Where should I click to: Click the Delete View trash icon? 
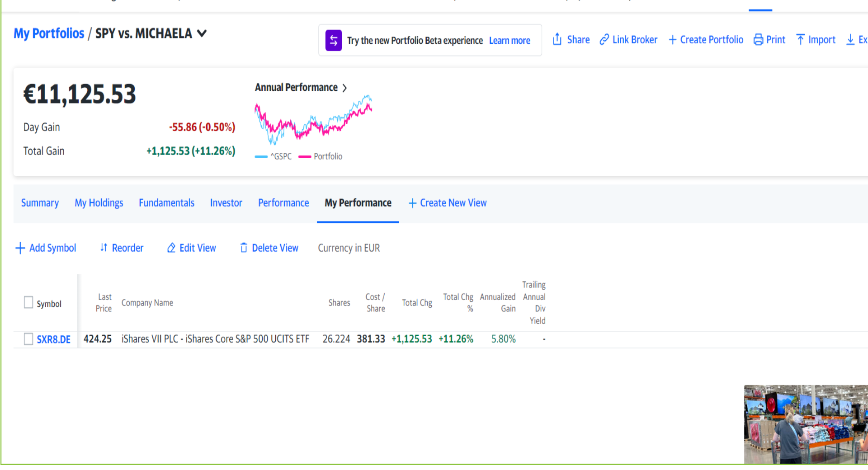click(x=244, y=248)
